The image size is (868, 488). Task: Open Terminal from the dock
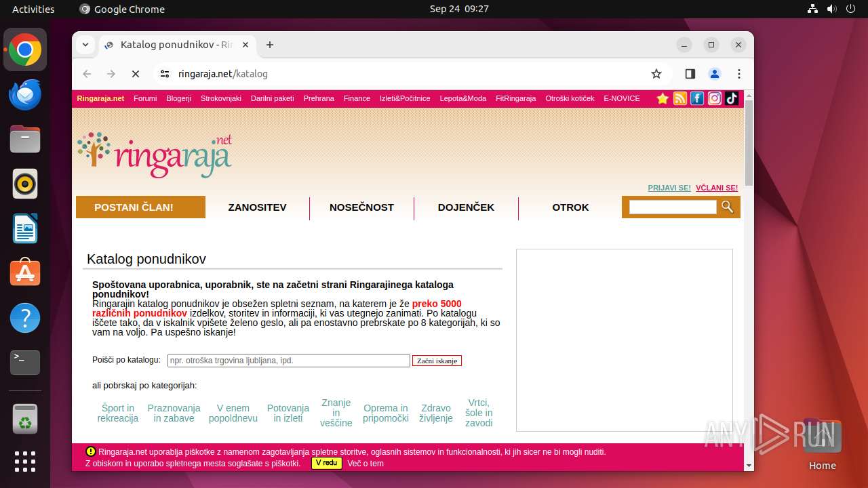[x=25, y=363]
